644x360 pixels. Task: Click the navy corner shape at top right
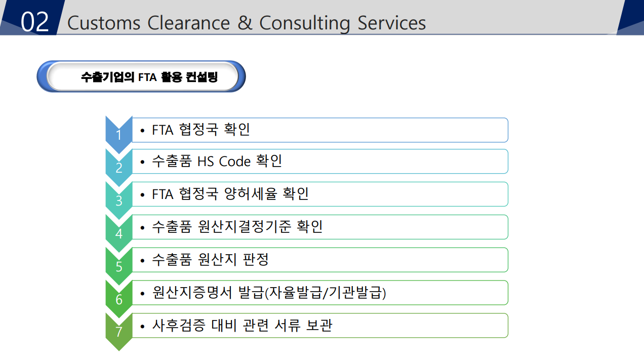(x=630, y=17)
